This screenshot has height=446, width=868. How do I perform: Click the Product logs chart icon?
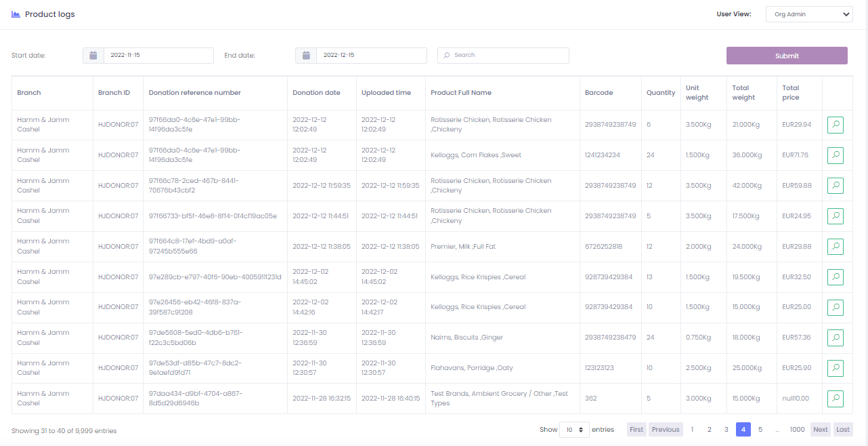[16, 14]
